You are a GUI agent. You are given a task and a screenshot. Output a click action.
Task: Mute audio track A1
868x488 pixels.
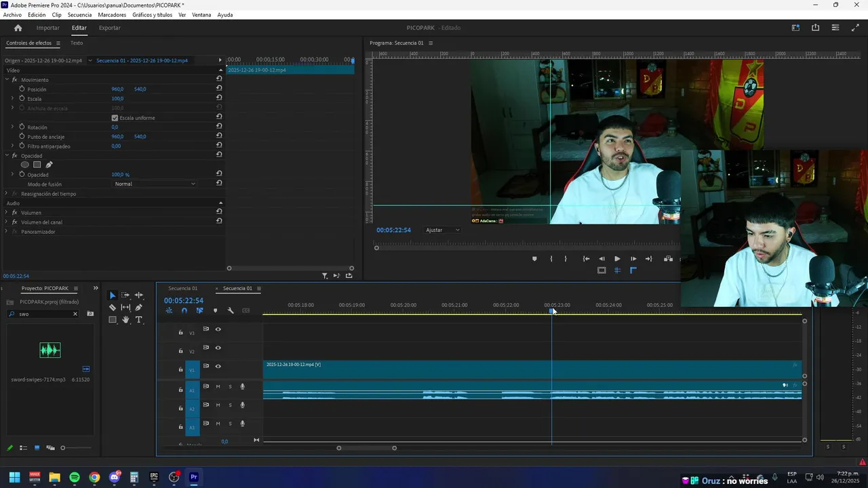(218, 386)
